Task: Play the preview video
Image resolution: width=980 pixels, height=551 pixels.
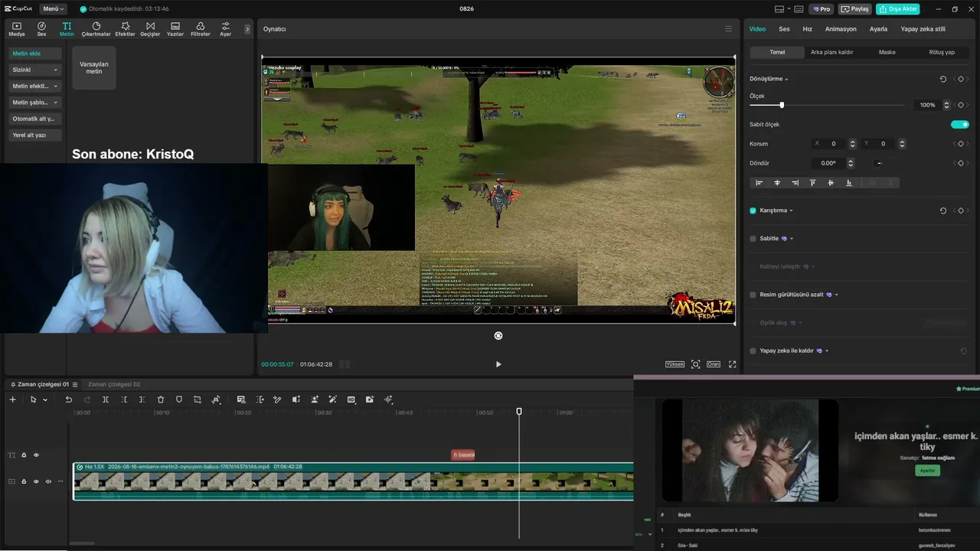Action: (498, 364)
